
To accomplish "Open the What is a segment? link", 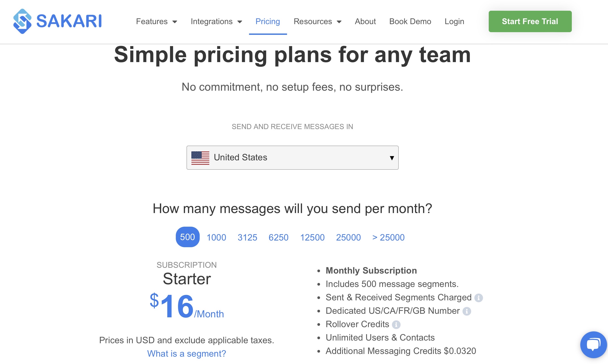I will 187,354.
